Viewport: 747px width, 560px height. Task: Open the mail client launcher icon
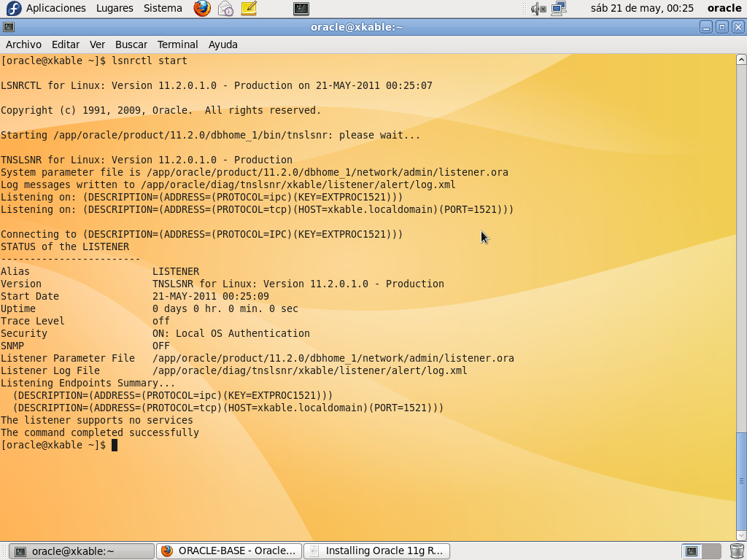click(225, 8)
